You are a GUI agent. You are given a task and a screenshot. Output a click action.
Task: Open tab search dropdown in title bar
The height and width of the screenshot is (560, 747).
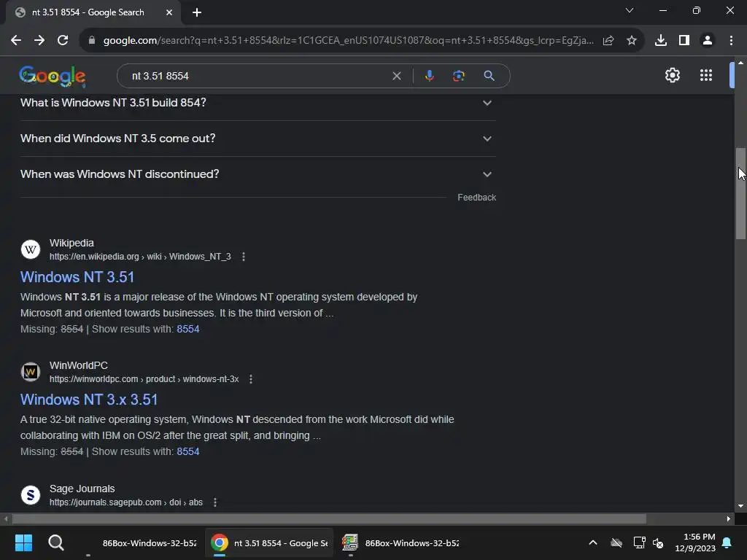tap(630, 10)
